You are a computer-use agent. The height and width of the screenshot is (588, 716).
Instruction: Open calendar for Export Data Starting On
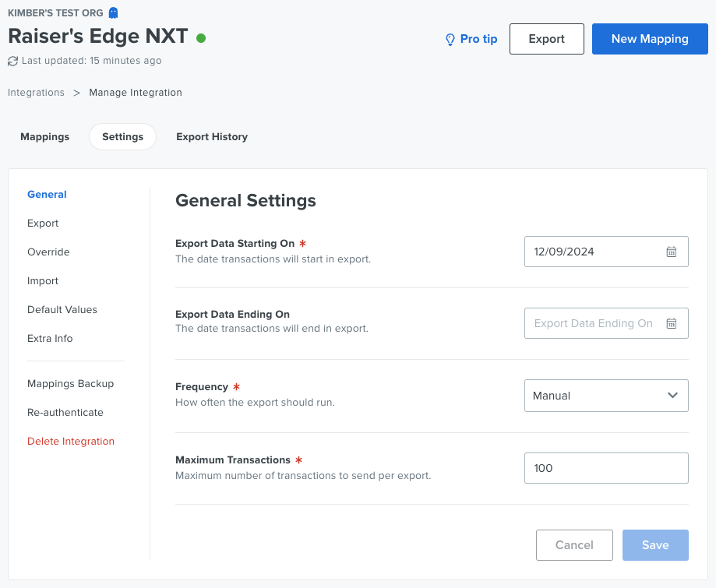click(672, 252)
